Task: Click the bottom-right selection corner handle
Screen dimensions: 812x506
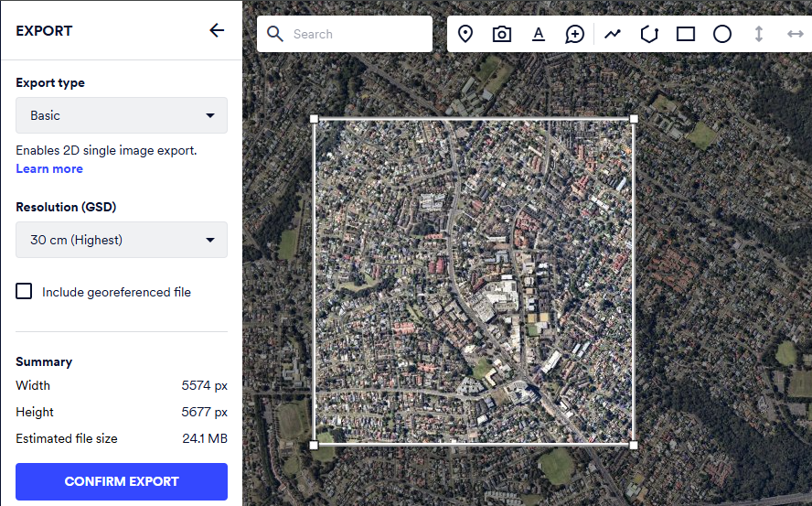Action: click(634, 445)
